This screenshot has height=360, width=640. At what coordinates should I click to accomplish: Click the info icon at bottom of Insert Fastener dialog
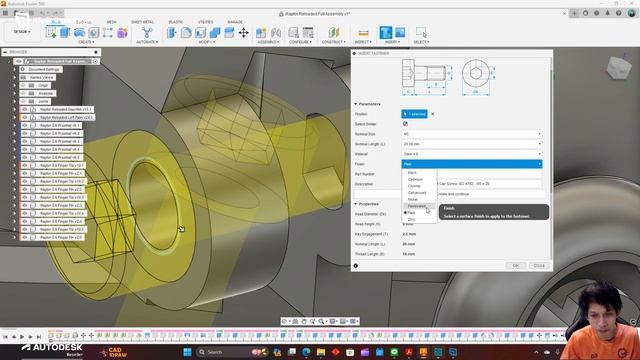[x=356, y=266]
